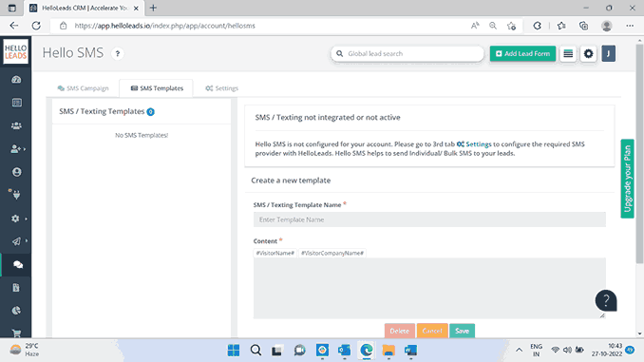This screenshot has width=644, height=362.
Task: Open Outlook from taskbar
Action: click(344, 350)
